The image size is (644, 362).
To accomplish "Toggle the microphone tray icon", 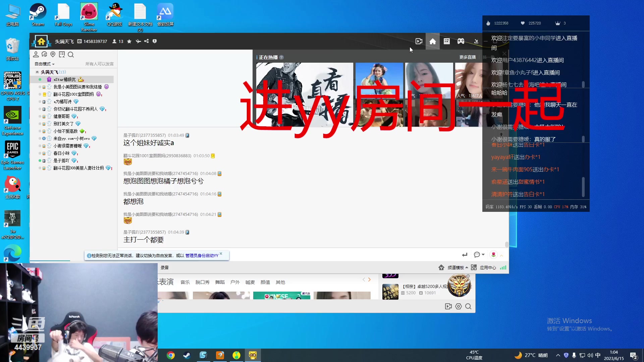I will [x=574, y=355].
